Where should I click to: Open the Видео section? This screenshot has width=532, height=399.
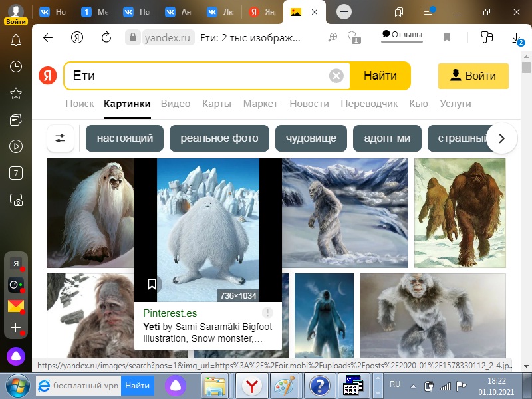tap(176, 104)
